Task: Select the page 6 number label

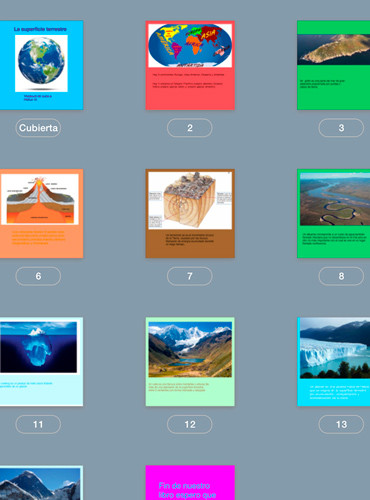Action: tap(38, 276)
